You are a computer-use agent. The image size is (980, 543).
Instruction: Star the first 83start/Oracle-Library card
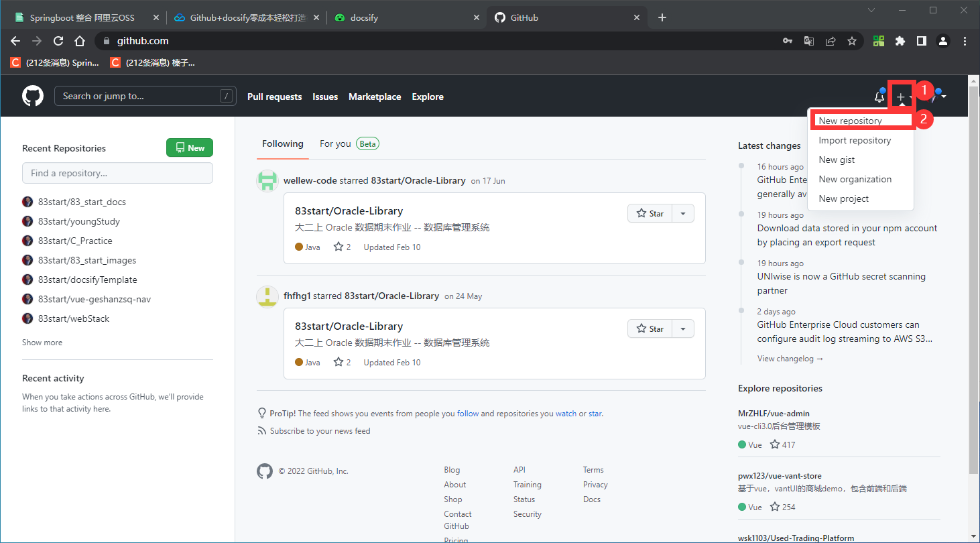pos(650,213)
